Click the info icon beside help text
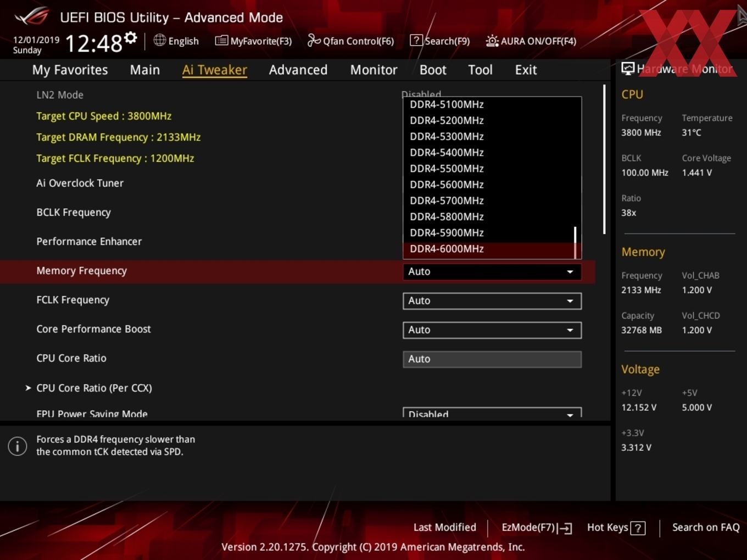Image resolution: width=747 pixels, height=560 pixels. click(x=18, y=446)
